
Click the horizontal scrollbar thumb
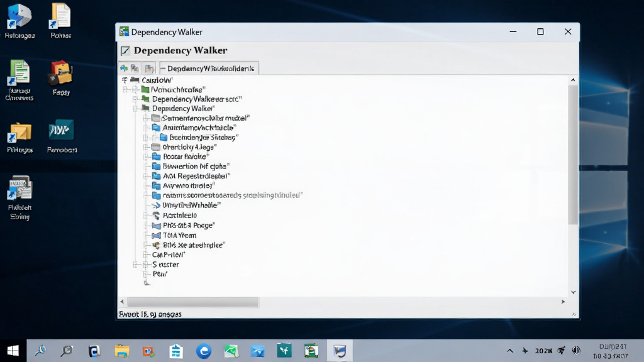coord(192,302)
